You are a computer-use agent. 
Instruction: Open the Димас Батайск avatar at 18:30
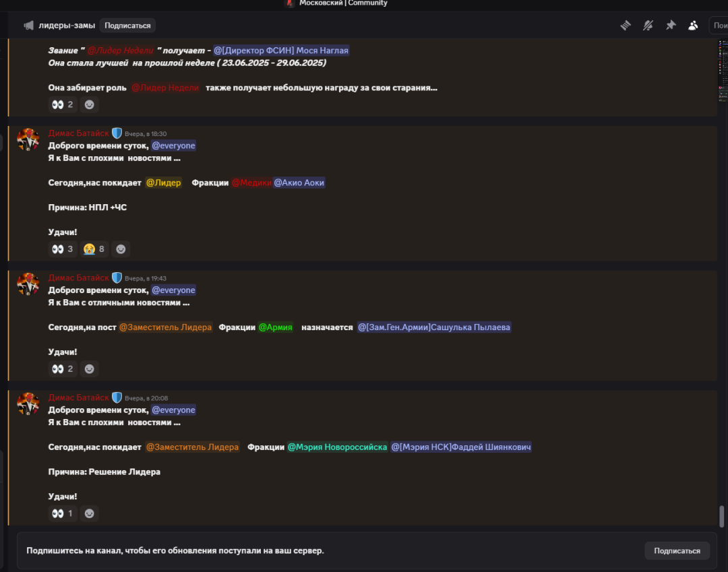(28, 139)
